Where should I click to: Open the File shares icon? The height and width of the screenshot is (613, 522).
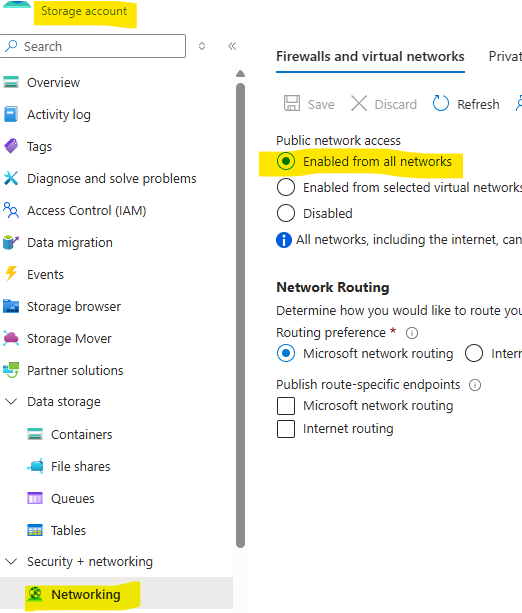coord(35,466)
